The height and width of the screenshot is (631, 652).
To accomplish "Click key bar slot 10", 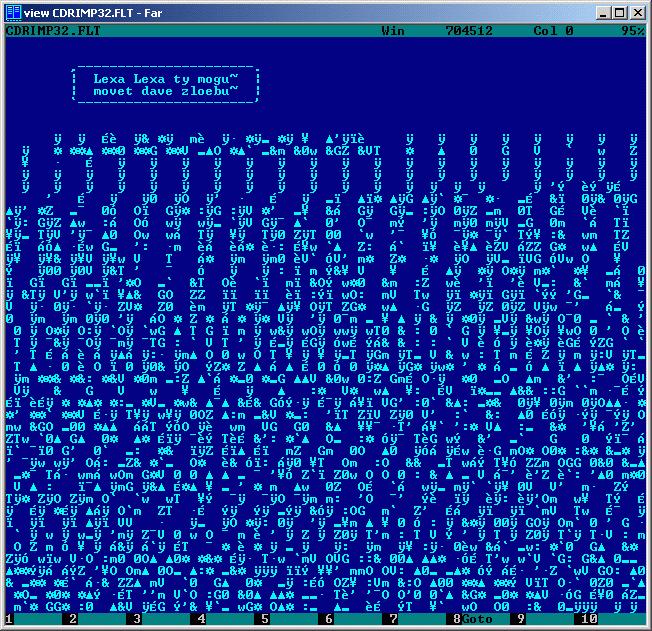I will point(610,619).
